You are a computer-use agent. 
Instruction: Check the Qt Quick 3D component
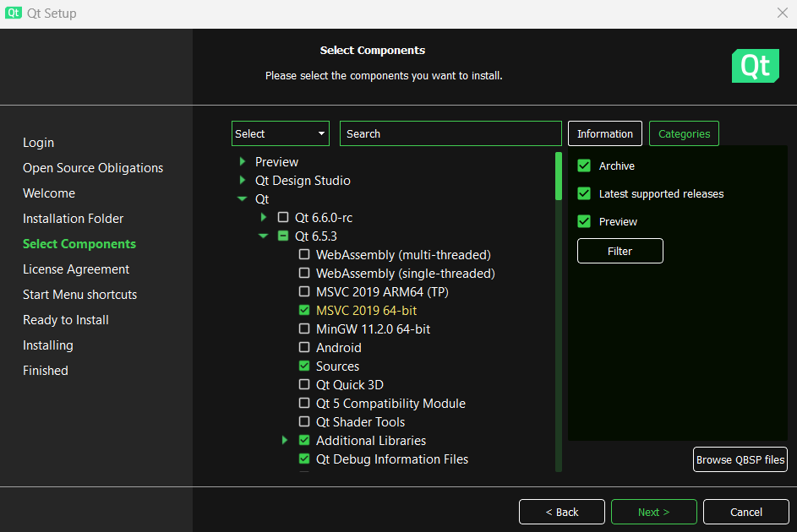[304, 385]
